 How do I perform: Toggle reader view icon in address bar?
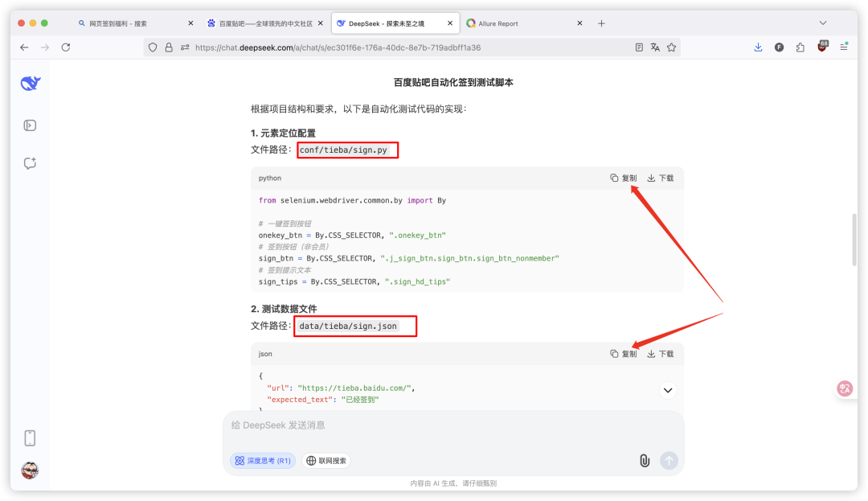pyautogui.click(x=639, y=47)
